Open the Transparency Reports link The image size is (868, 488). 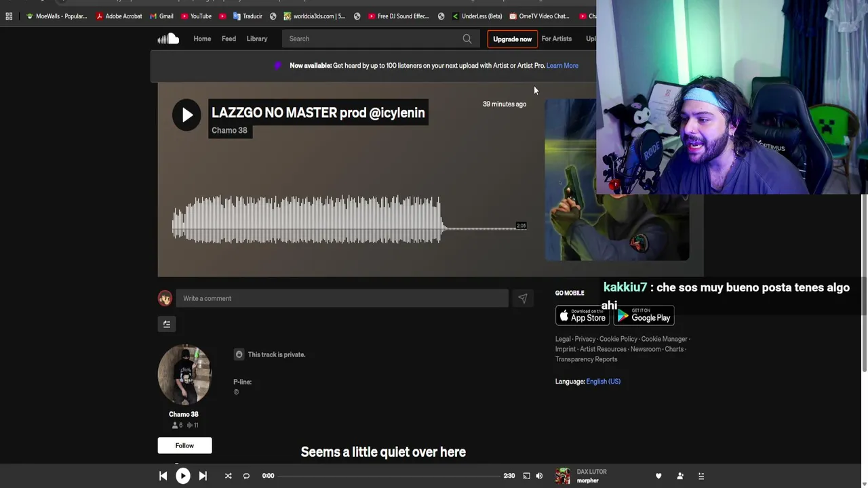587,359
